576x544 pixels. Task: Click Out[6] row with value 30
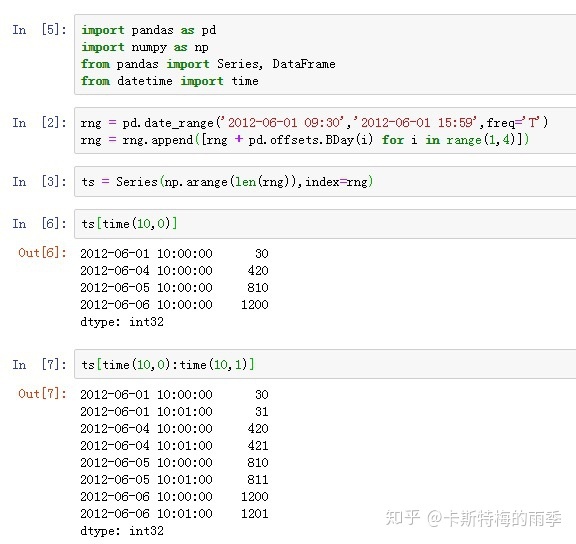click(x=174, y=253)
